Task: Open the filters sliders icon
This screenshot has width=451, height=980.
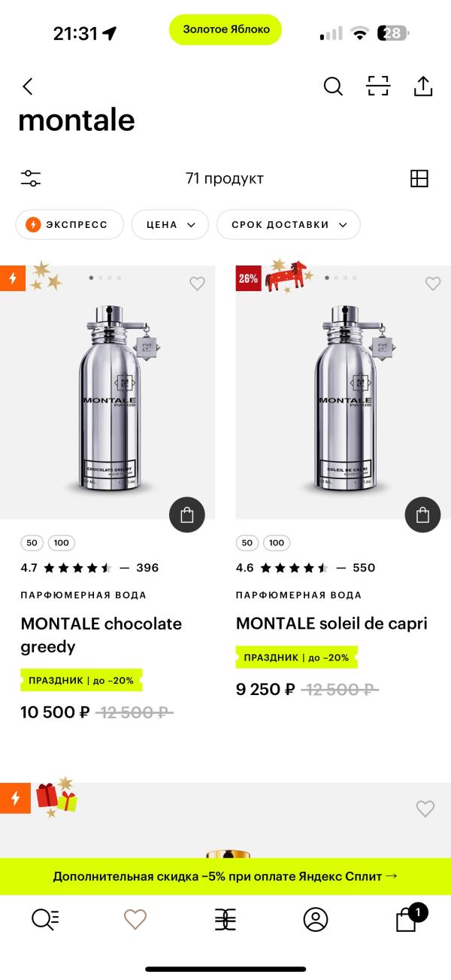Action: point(31,178)
